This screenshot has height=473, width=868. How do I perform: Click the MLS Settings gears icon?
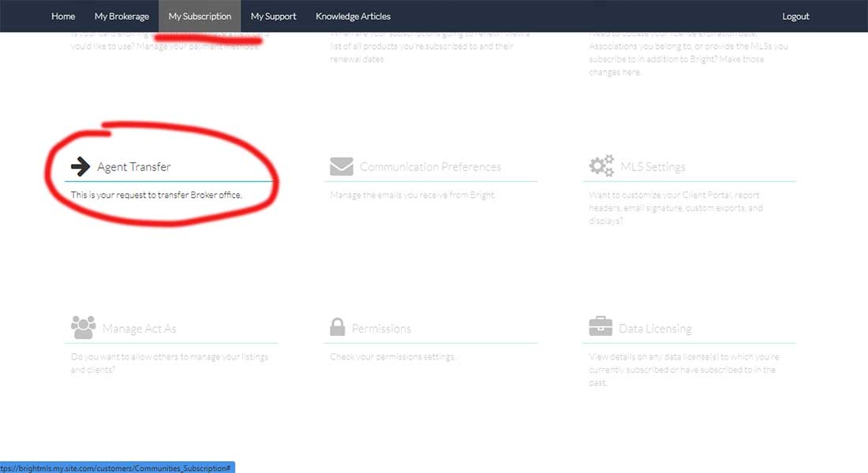tap(601, 166)
